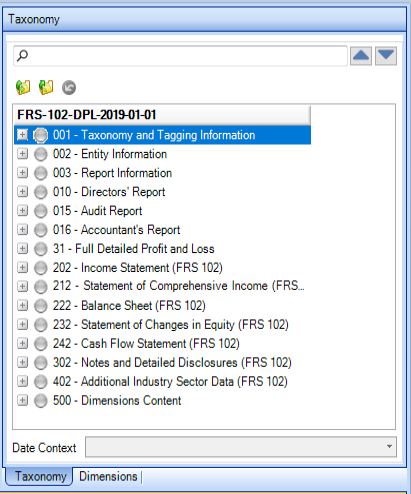Screen dimensions: 411x494
Task: Click grey circle icon beside 500 Dimensions Content
Action: point(41,401)
